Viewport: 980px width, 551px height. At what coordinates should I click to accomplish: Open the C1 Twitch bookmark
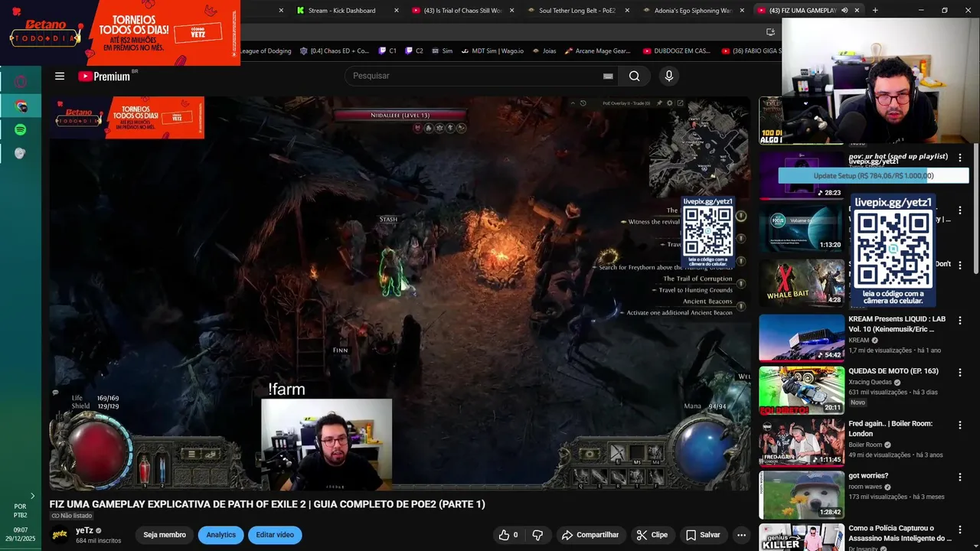388,51
